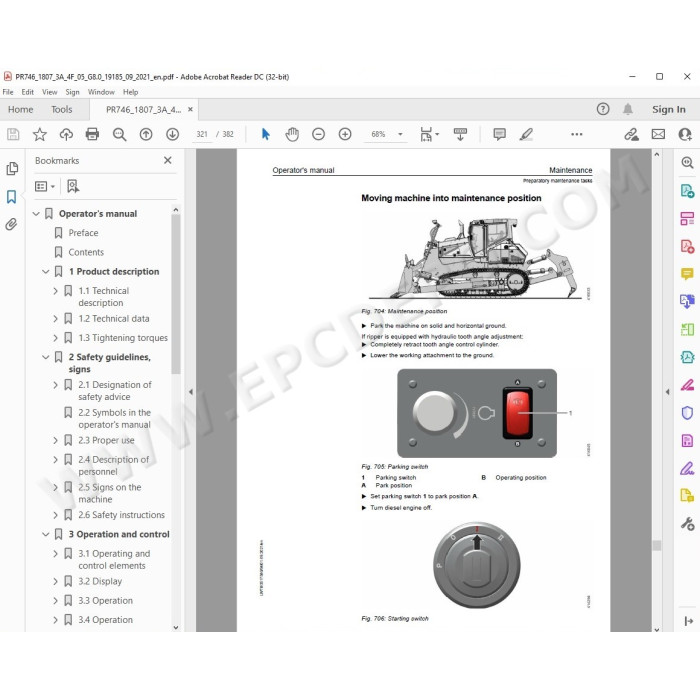Click the document vertical scrollbar thumb
The width and height of the screenshot is (700, 700).
[656, 545]
